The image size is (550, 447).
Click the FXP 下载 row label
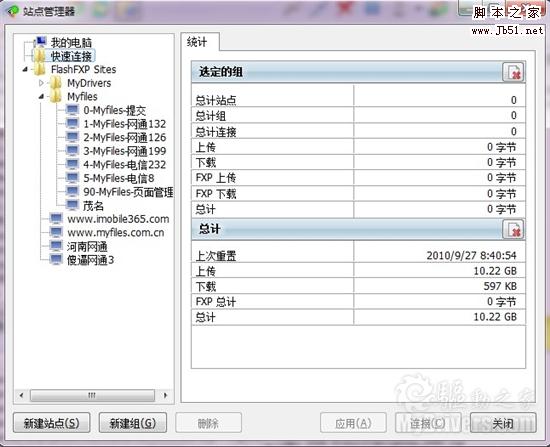coord(216,194)
